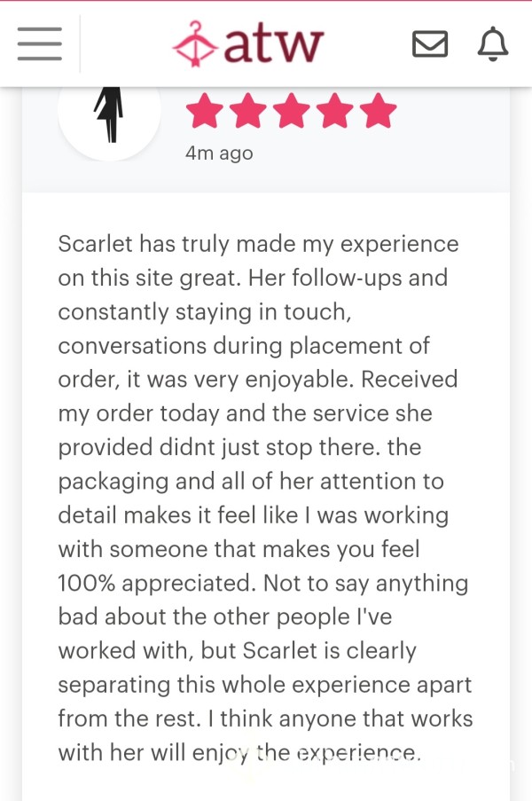
Task: Click the fifth pink rating star
Action: (378, 110)
